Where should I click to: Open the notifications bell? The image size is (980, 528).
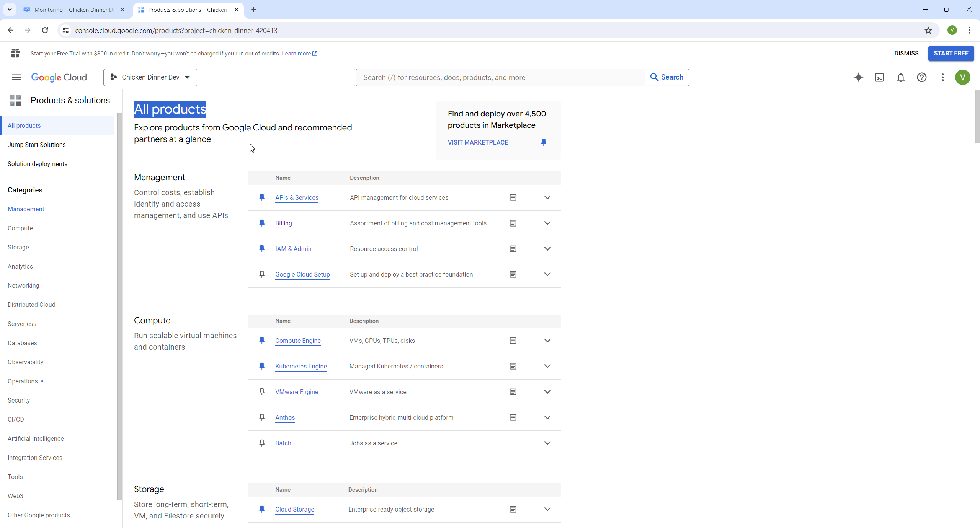tap(900, 77)
